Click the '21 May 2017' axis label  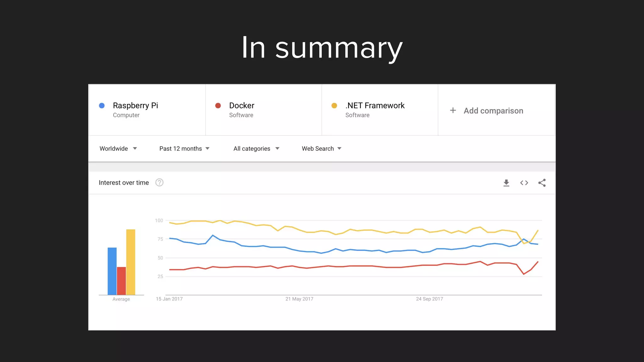click(x=299, y=299)
